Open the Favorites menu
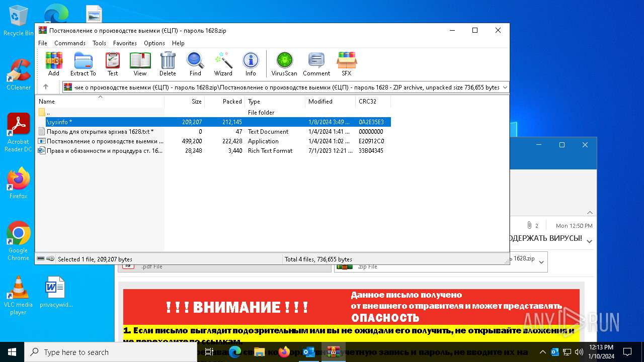Viewport: 644px width, 362px height. pos(125,43)
